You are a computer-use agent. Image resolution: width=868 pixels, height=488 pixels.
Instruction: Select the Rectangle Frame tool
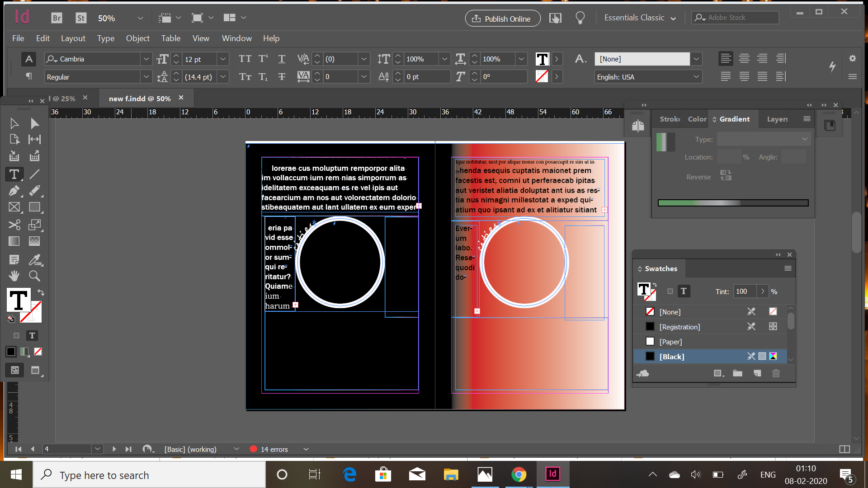14,207
